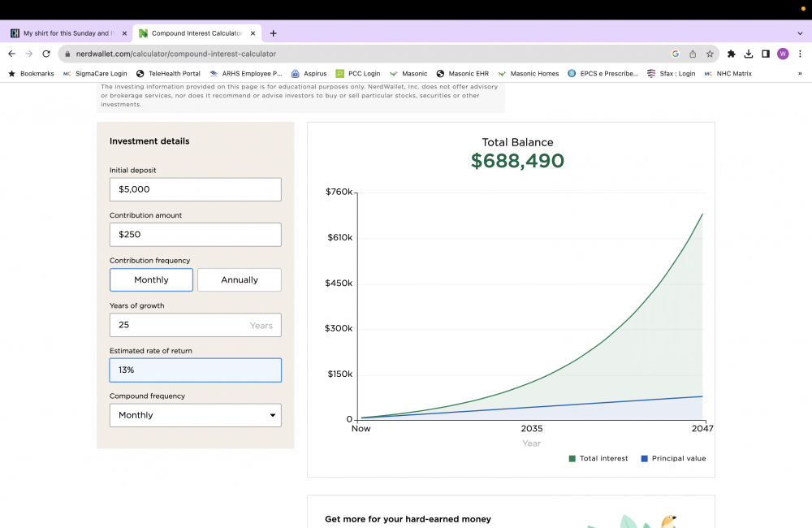
Task: Bookmark this page with the star icon
Action: (x=710, y=54)
